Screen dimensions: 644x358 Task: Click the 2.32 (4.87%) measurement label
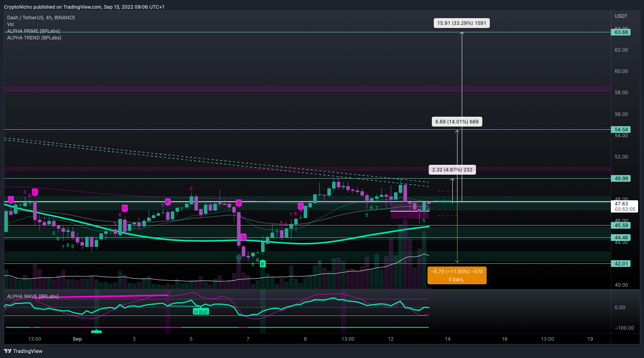[x=452, y=170]
